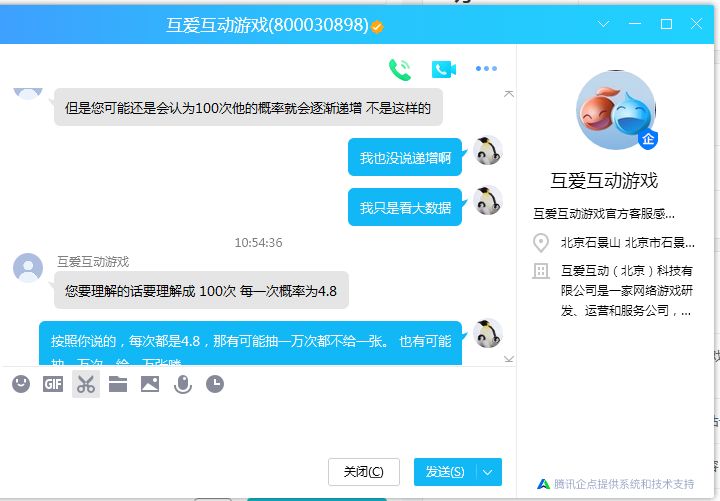Click the message starting 但是您可能还是会认为100次
Viewport: 720px width, 501px height.
click(x=248, y=107)
